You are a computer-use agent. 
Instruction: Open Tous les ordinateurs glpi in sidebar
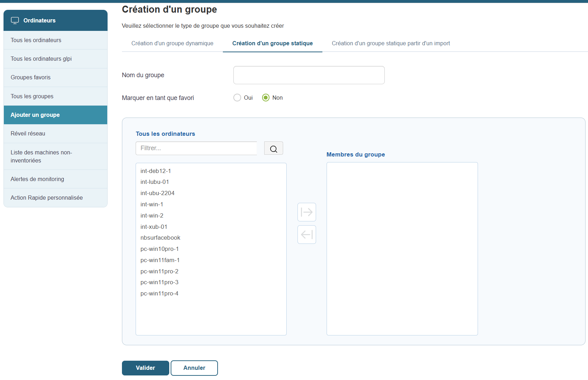41,59
